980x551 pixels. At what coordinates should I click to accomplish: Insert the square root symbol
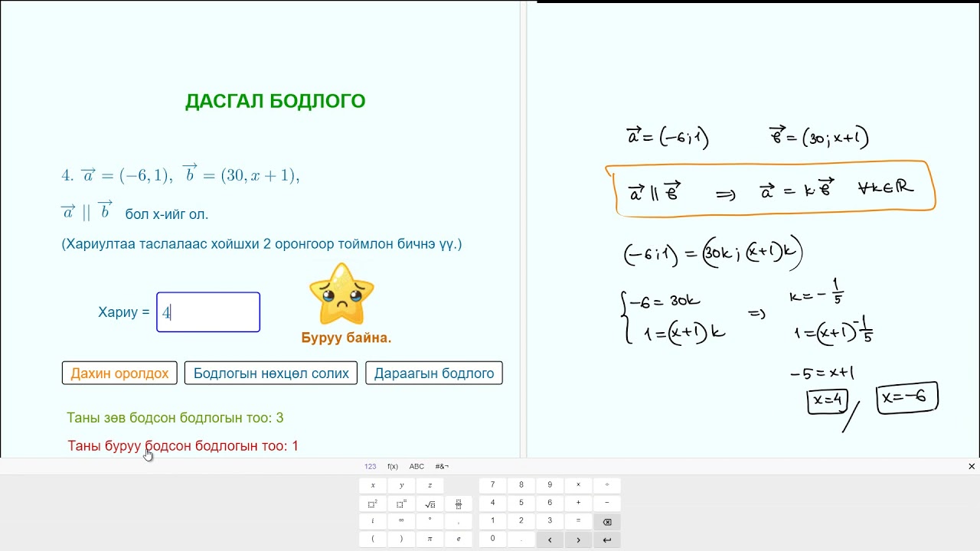(x=430, y=503)
